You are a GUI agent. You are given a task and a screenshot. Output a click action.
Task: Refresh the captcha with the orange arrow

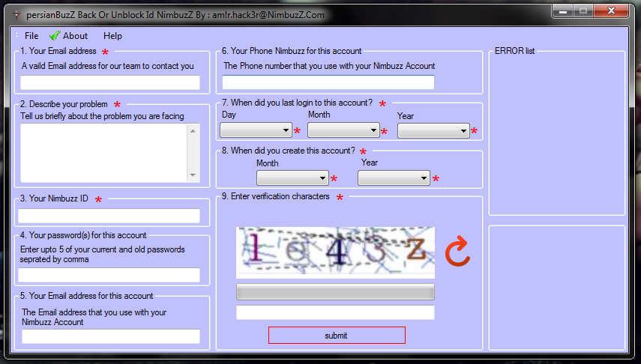click(457, 251)
